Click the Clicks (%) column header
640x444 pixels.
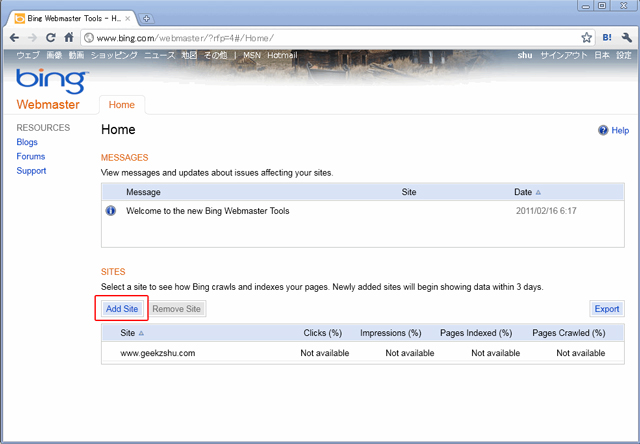[x=322, y=333]
